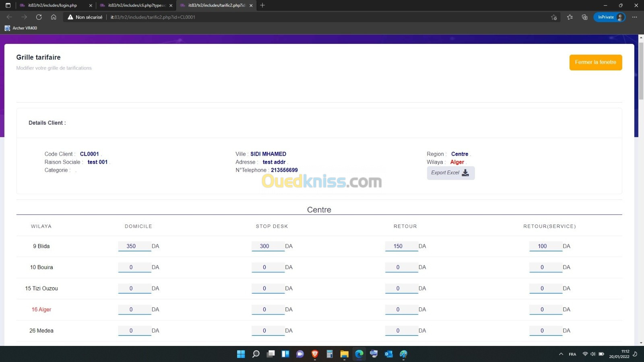Click the 15 Tizi Ouzou row label

(41, 288)
